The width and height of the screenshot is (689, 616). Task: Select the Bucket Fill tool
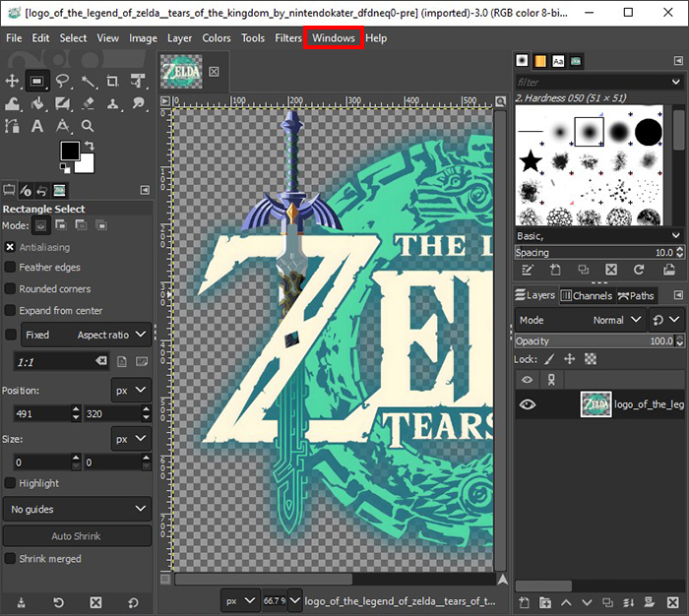37,103
